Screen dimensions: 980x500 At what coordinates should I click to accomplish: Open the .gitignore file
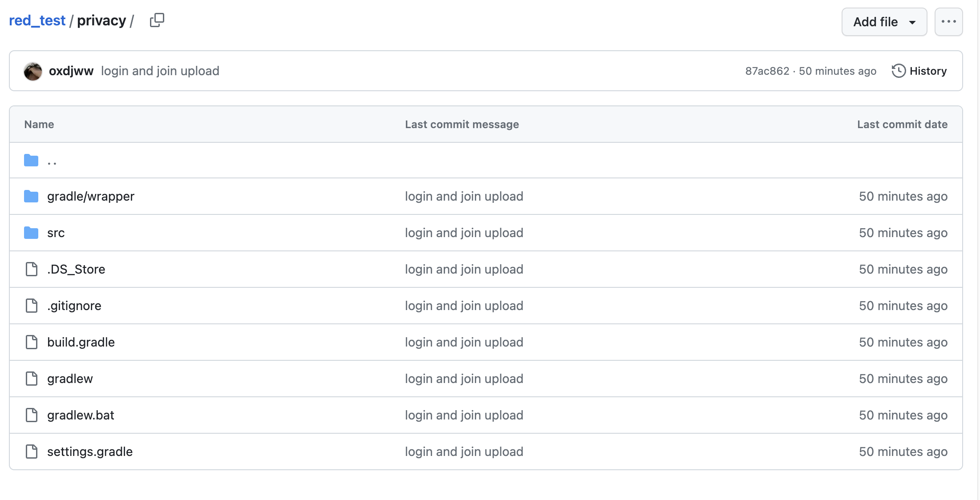coord(74,306)
